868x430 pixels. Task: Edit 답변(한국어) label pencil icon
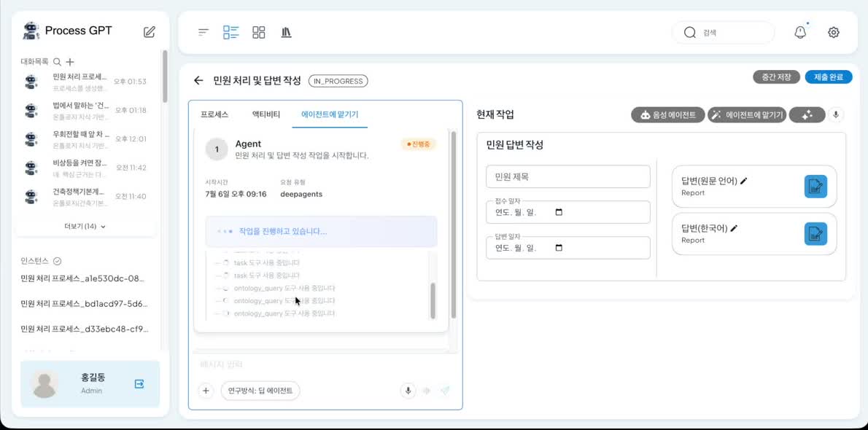click(x=734, y=228)
